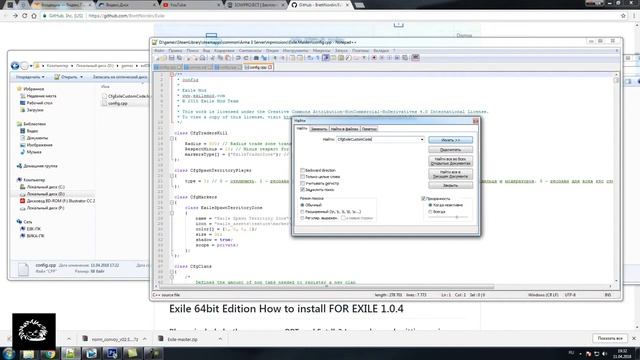640x360 pixels.
Task: Collapse the class CfgMarkers fold marker
Action: (x=172, y=202)
